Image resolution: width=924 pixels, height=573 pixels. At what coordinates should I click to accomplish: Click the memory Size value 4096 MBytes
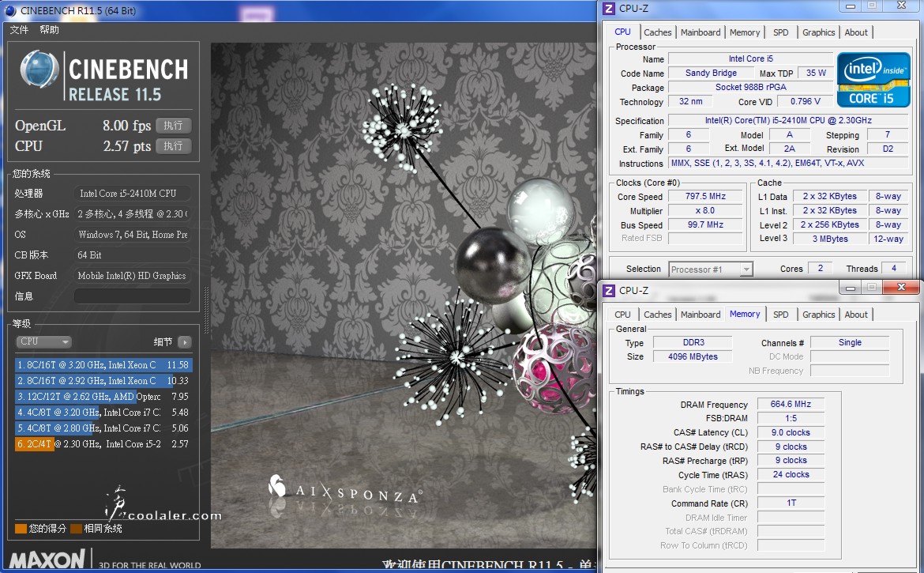click(693, 356)
